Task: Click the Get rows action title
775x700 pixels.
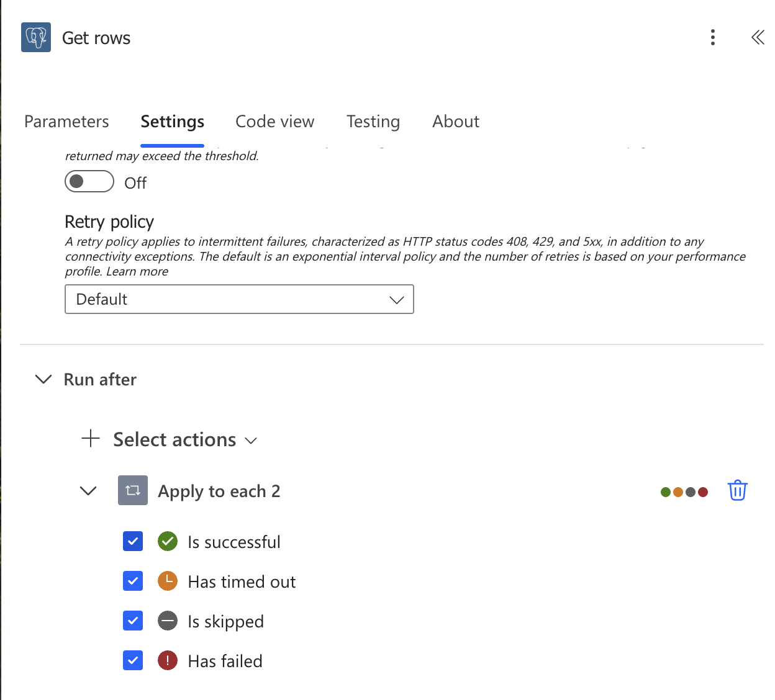Action: (x=96, y=38)
